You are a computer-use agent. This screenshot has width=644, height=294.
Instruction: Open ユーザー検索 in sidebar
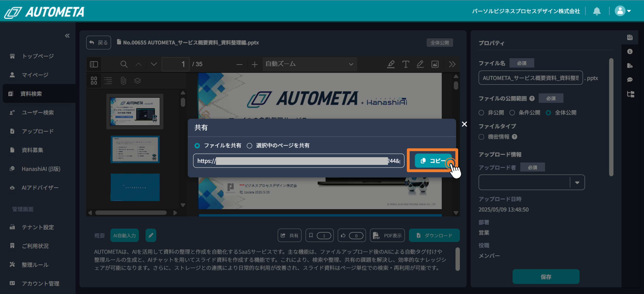click(37, 112)
